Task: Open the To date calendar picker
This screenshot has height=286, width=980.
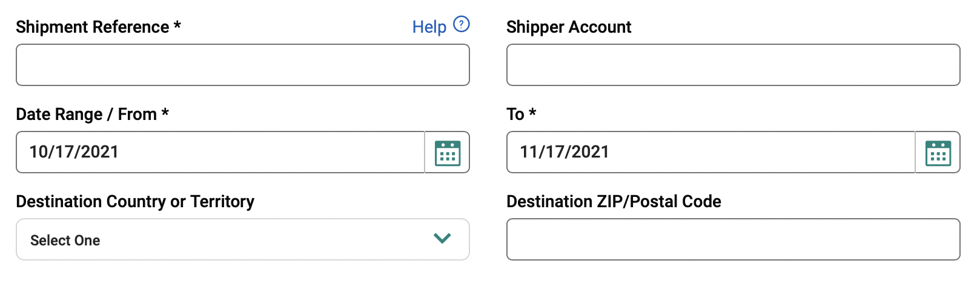Action: pos(938,153)
